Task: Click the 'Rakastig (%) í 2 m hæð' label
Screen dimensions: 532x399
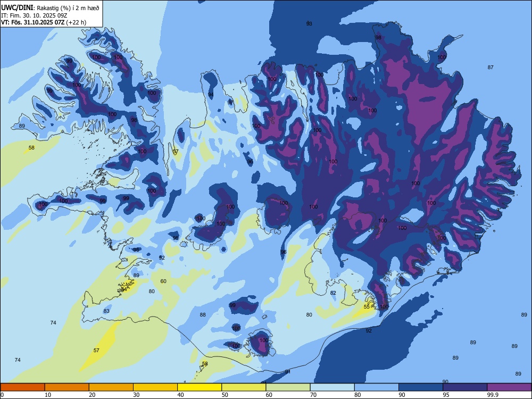Action: [68, 8]
